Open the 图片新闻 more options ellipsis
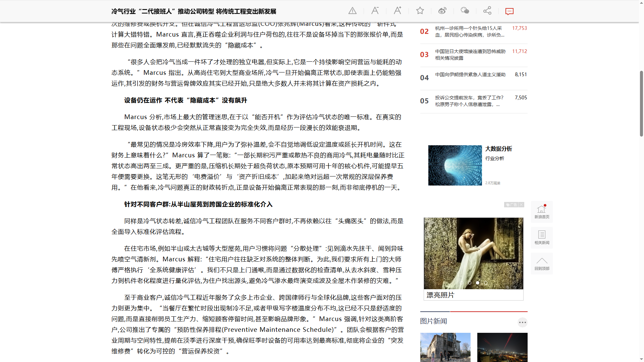Screen dimensions: 644x362 coord(522,322)
